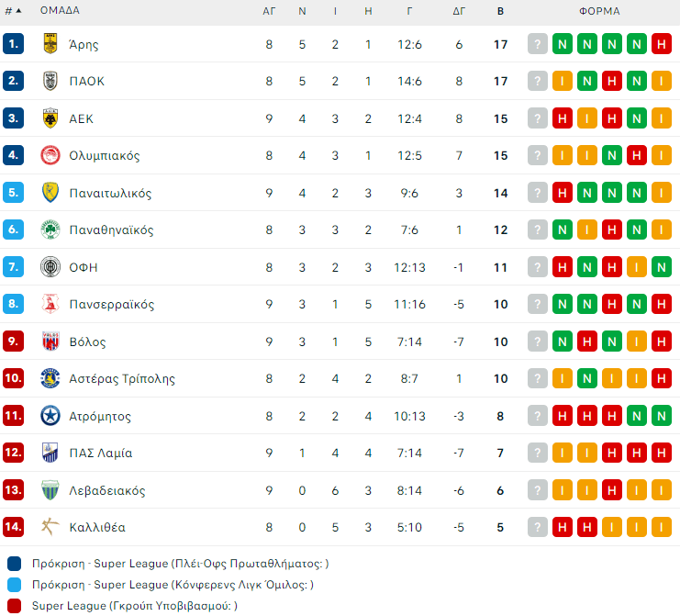The height and width of the screenshot is (616, 680).
Task: Click the Άρης team crest icon
Action: [x=50, y=44]
